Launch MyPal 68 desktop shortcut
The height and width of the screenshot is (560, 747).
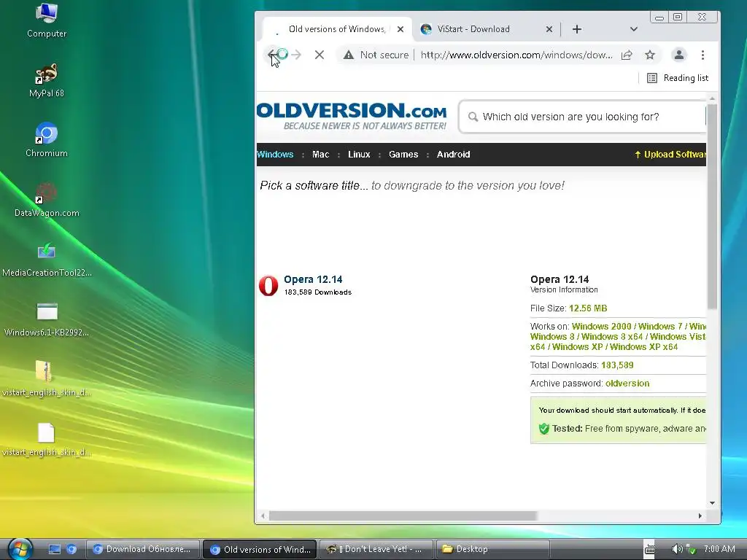(x=46, y=80)
